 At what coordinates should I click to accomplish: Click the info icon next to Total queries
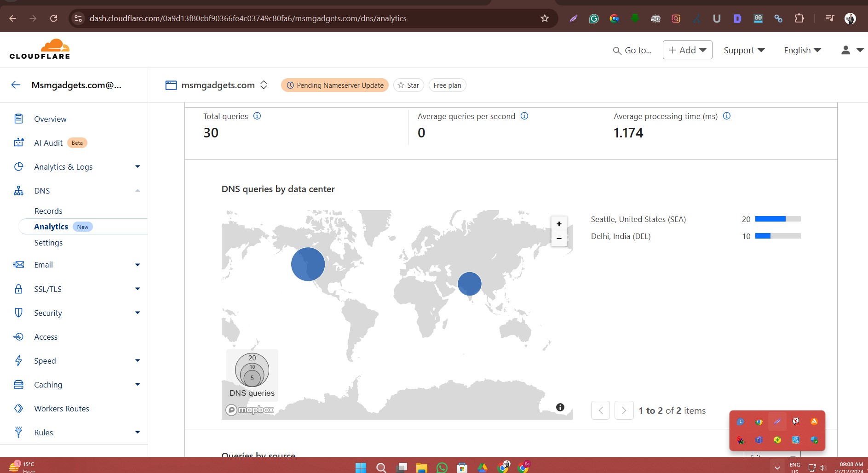click(257, 116)
